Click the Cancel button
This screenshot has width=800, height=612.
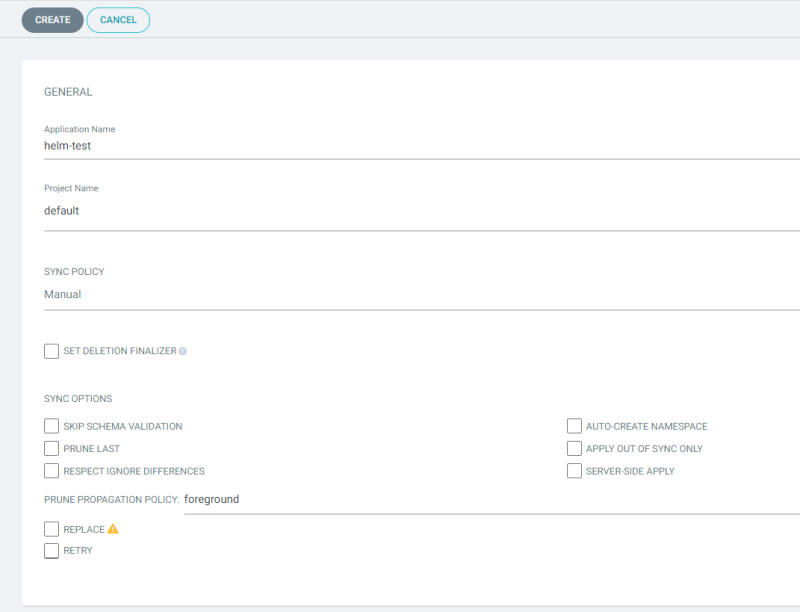point(118,20)
